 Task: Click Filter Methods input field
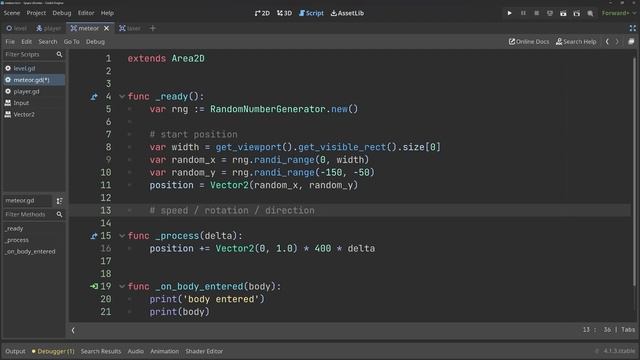point(33,214)
